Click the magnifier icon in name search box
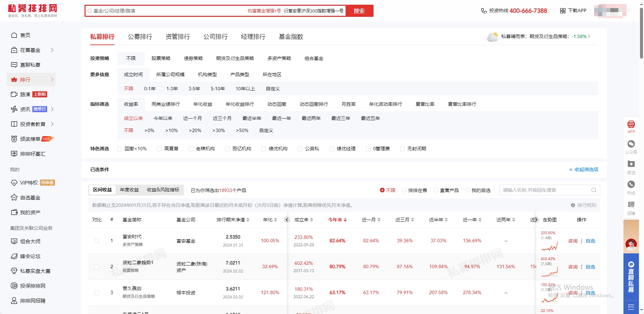This screenshot has height=314, width=644. pyautogui.click(x=594, y=190)
